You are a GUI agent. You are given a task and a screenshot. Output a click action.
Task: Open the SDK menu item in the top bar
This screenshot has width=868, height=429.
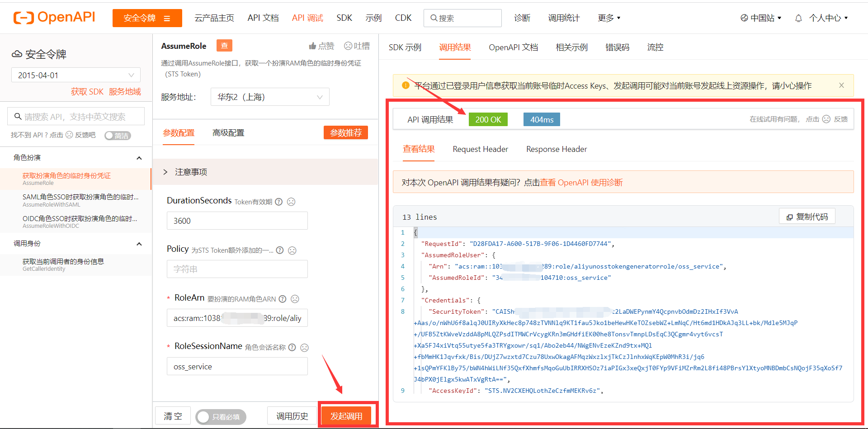coord(344,18)
